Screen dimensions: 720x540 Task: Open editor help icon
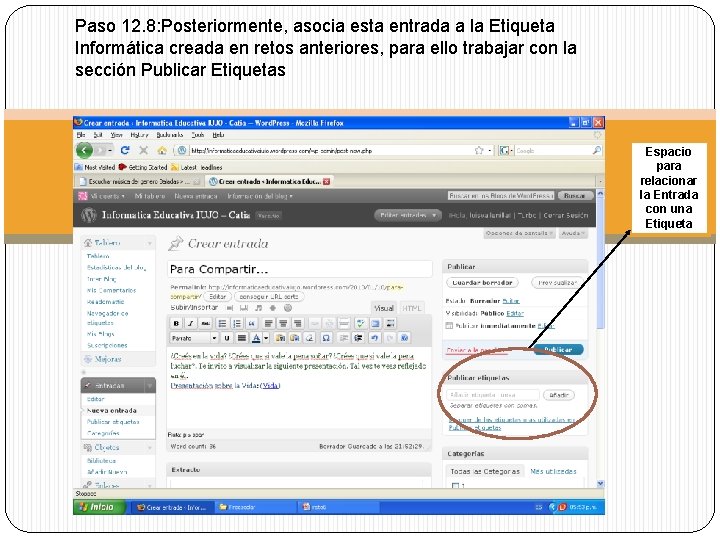click(x=405, y=338)
